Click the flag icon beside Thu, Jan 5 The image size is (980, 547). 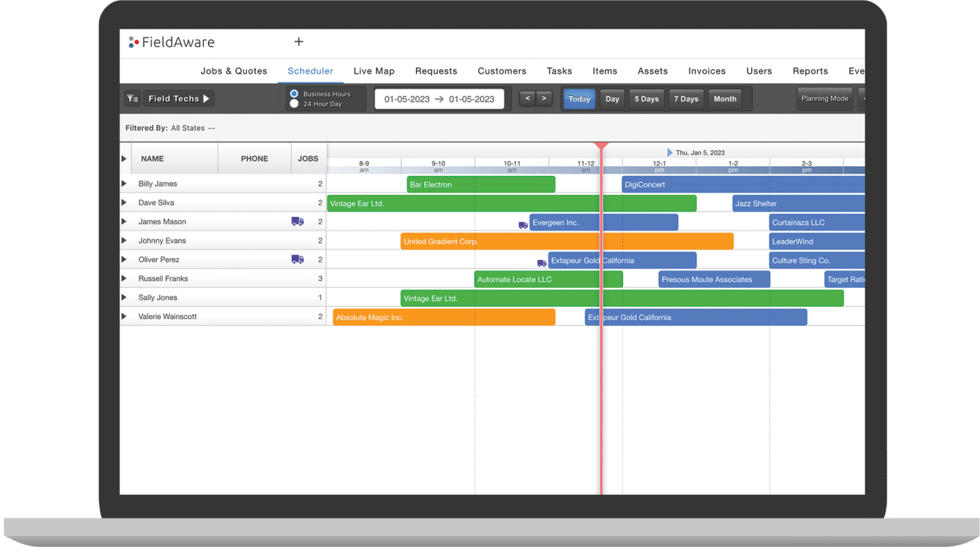669,152
